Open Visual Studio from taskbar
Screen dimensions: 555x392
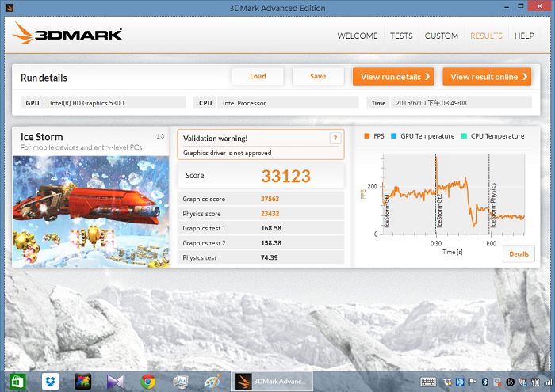(116, 382)
